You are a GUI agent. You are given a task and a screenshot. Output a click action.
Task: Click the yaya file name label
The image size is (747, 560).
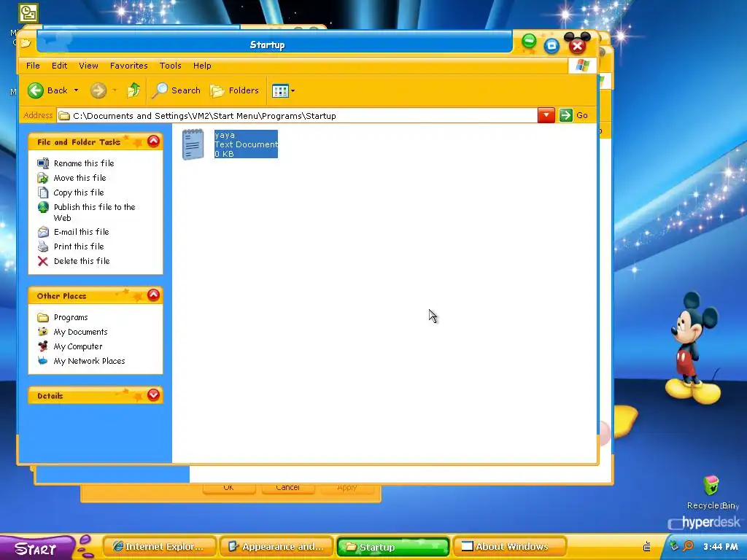225,135
